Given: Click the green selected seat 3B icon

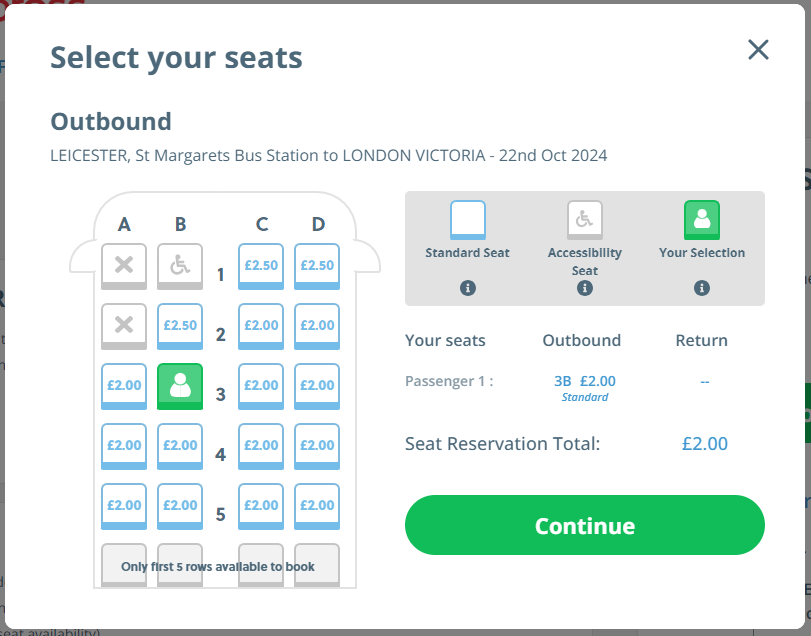Looking at the screenshot, I should (180, 385).
